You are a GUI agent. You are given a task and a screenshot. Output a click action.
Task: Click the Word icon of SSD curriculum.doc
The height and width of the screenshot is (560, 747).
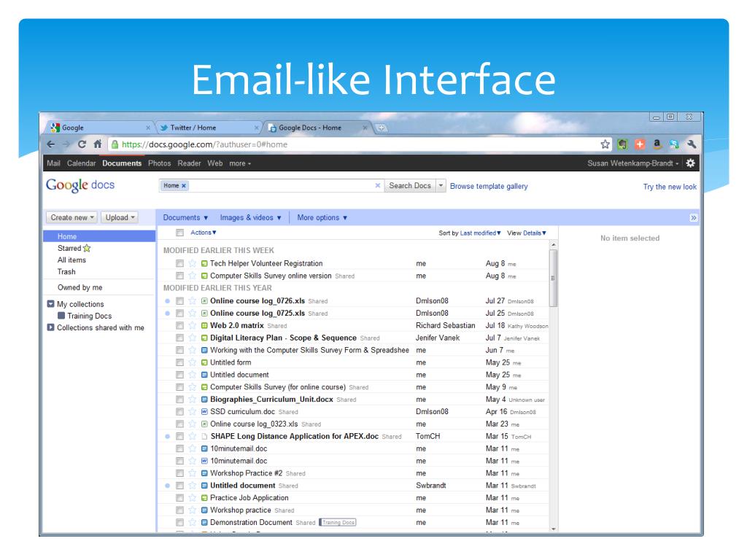click(x=204, y=411)
